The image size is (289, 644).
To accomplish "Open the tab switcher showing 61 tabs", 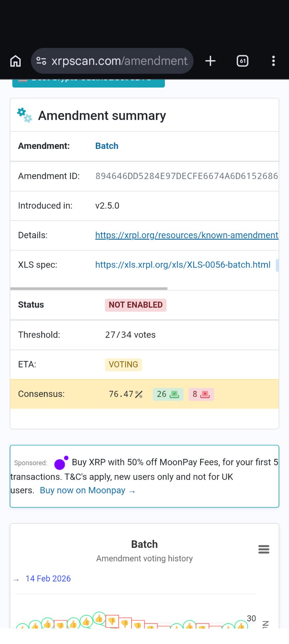I will tap(243, 61).
